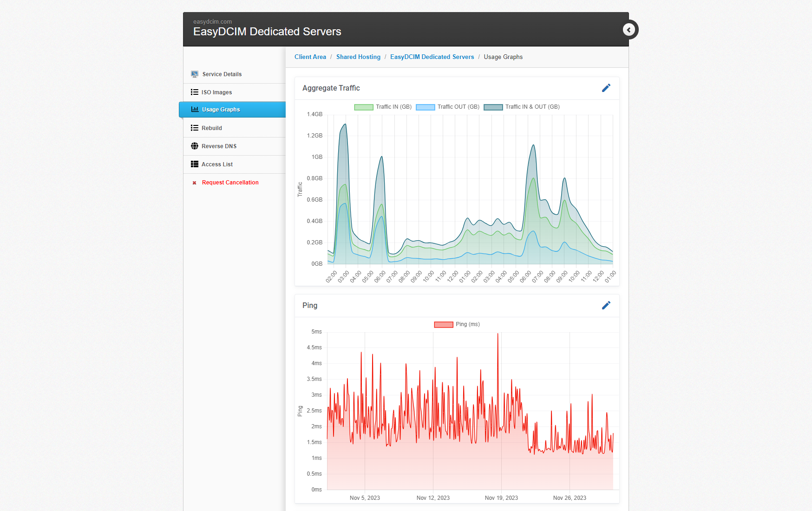Click the Nov 12, 2023 axis label
Viewport: 812px width, 511px height.
tap(433, 498)
